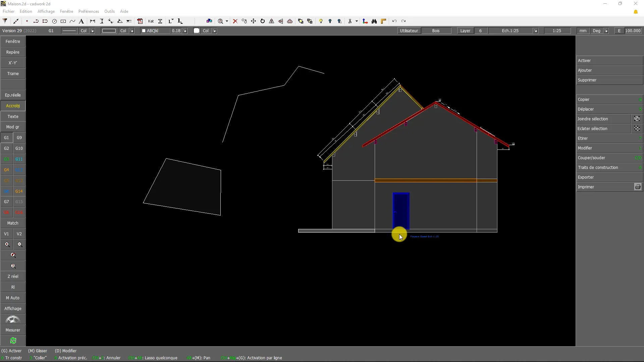Open the Affichage menu

(46, 11)
